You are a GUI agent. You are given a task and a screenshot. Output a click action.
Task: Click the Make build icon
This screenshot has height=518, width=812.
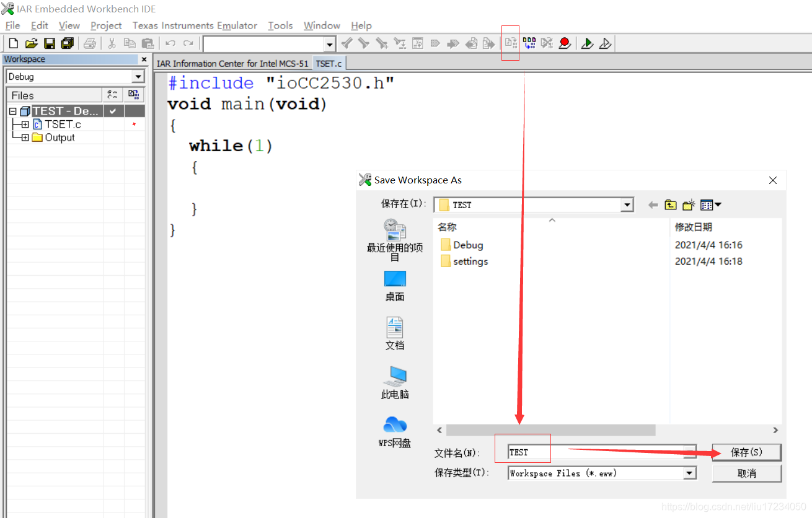pyautogui.click(x=529, y=43)
